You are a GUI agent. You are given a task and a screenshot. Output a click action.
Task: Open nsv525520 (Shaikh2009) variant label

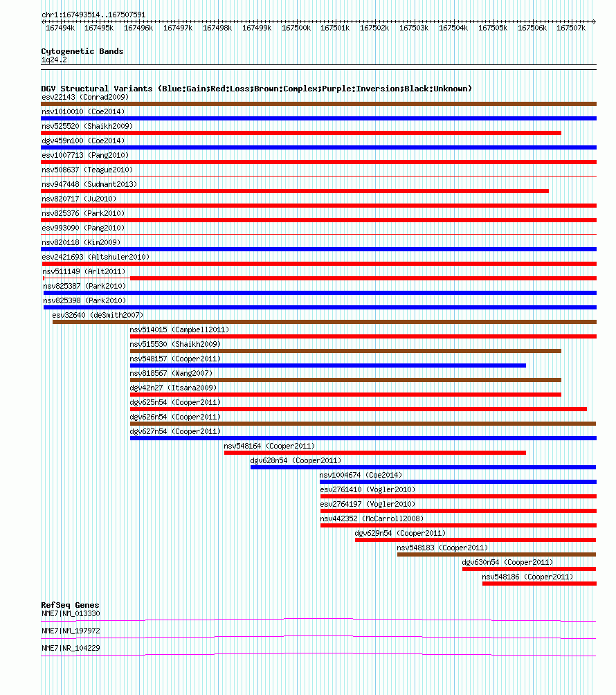tap(87, 126)
